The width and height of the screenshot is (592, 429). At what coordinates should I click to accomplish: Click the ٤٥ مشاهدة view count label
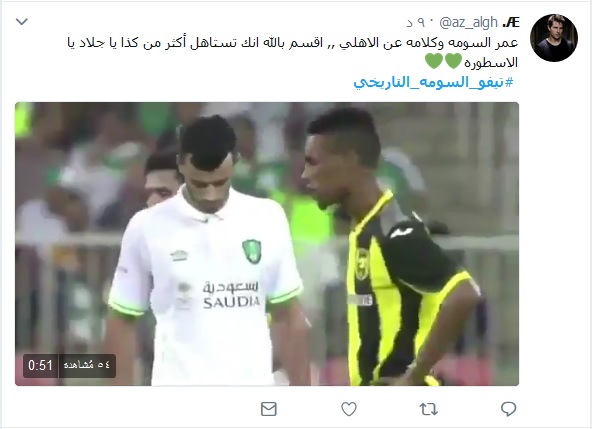[x=87, y=366]
